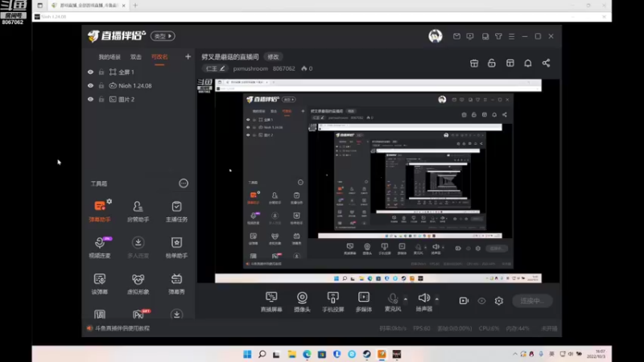Toggle preview eye icon near settings gear
The width and height of the screenshot is (644, 362).
(x=481, y=301)
